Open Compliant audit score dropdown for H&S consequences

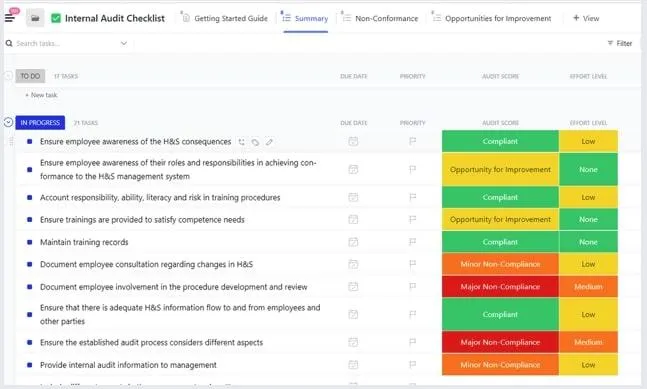coord(500,141)
